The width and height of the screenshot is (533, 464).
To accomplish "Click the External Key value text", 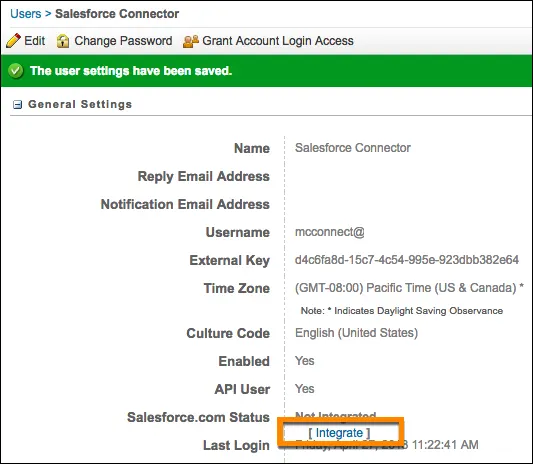I will click(407, 260).
